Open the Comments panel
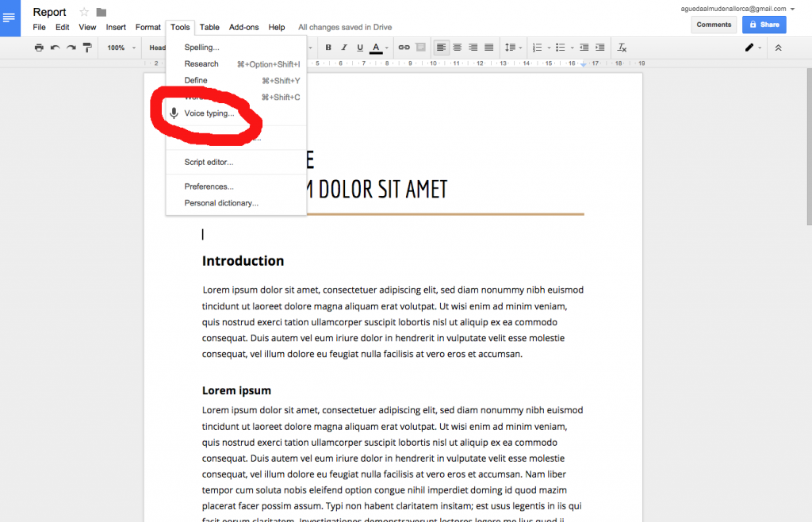The width and height of the screenshot is (812, 522). (x=713, y=25)
